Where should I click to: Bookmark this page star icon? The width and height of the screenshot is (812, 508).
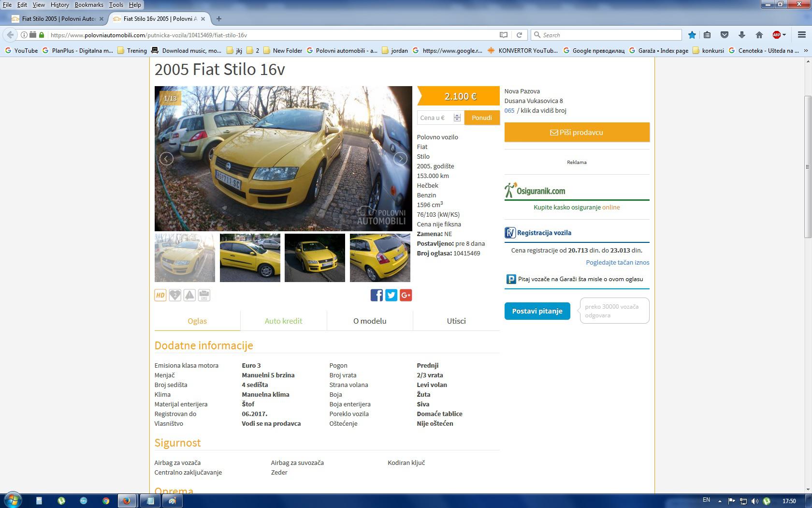[x=692, y=35]
